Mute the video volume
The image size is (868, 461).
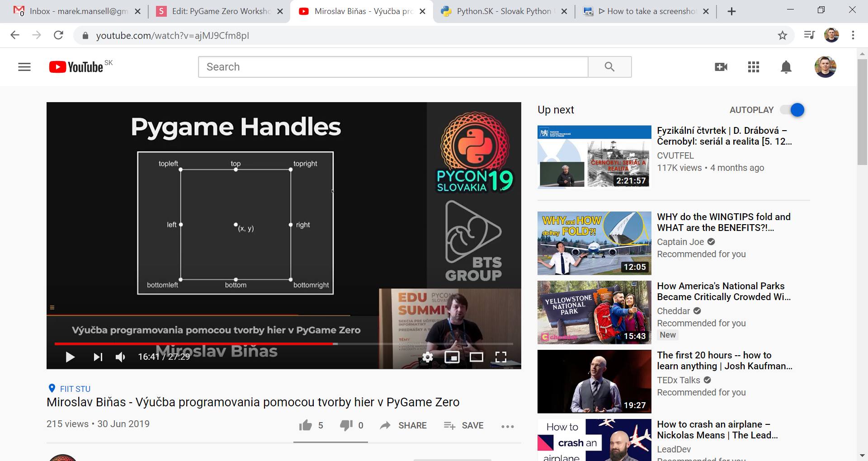tap(120, 357)
